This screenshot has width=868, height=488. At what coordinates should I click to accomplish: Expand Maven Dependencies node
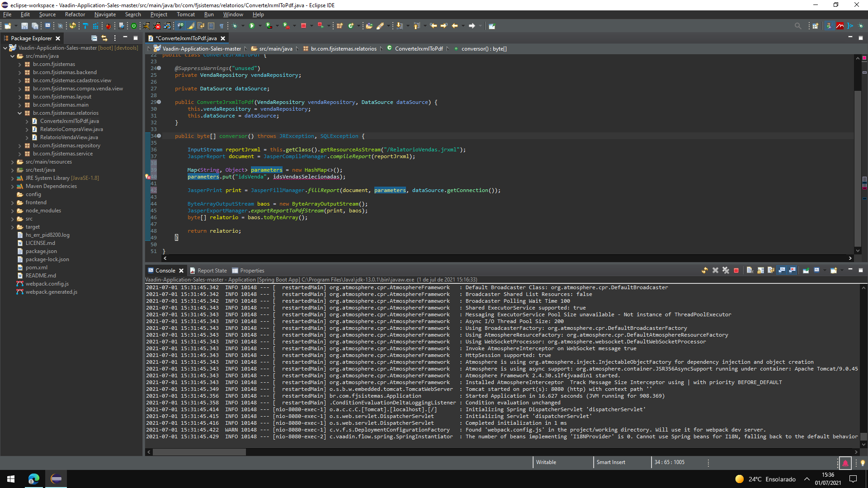(13, 186)
